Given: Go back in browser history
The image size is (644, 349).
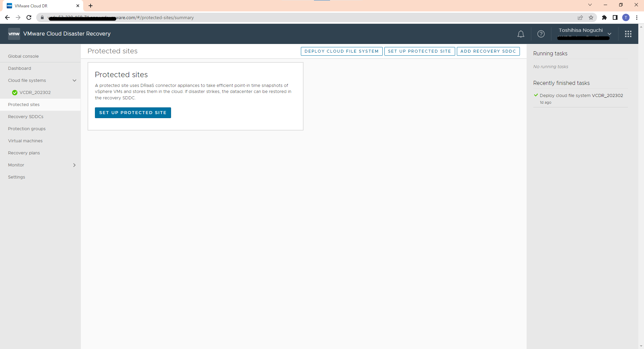Looking at the screenshot, I should pos(7,17).
